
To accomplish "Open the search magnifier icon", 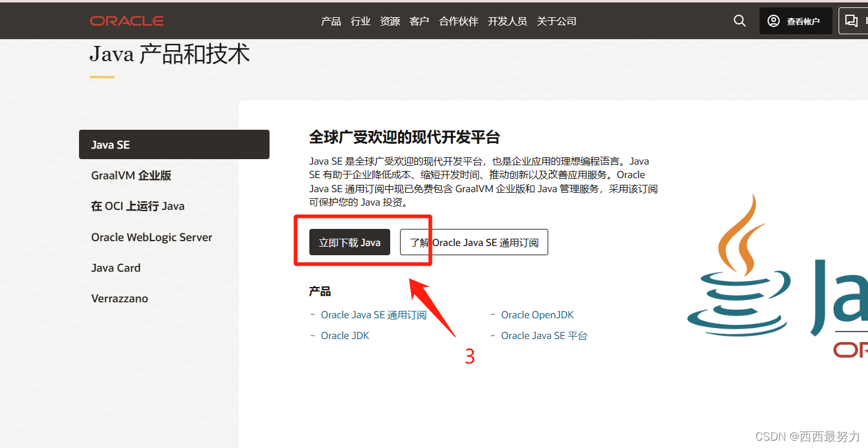I will coord(740,21).
